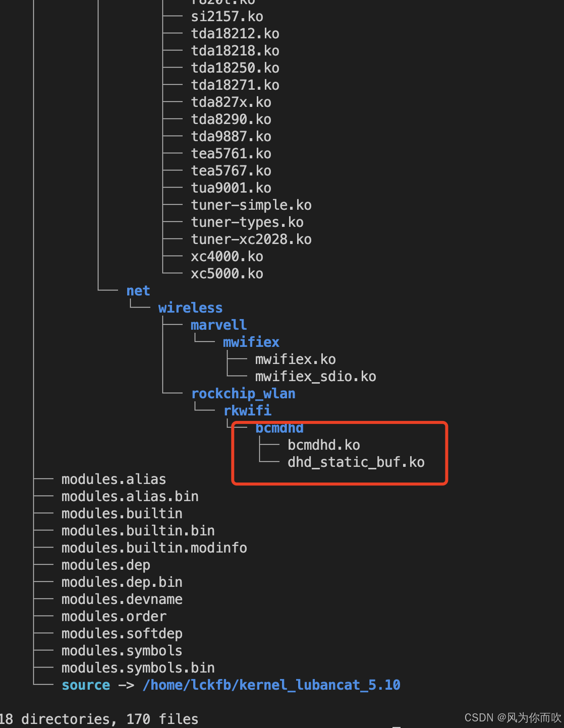Click on tda18218.ko
Image resolution: width=564 pixels, height=728 pixels.
[x=235, y=51]
